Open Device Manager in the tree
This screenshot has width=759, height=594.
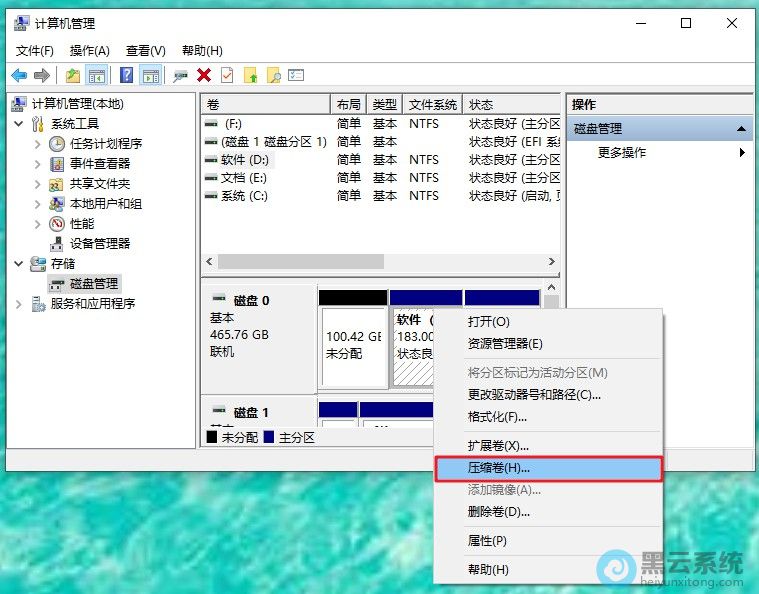tap(99, 243)
